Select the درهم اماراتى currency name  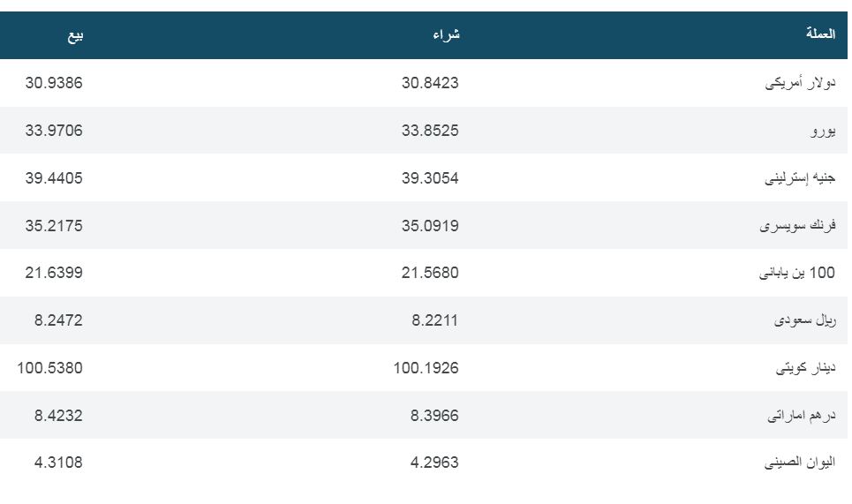[802, 417]
